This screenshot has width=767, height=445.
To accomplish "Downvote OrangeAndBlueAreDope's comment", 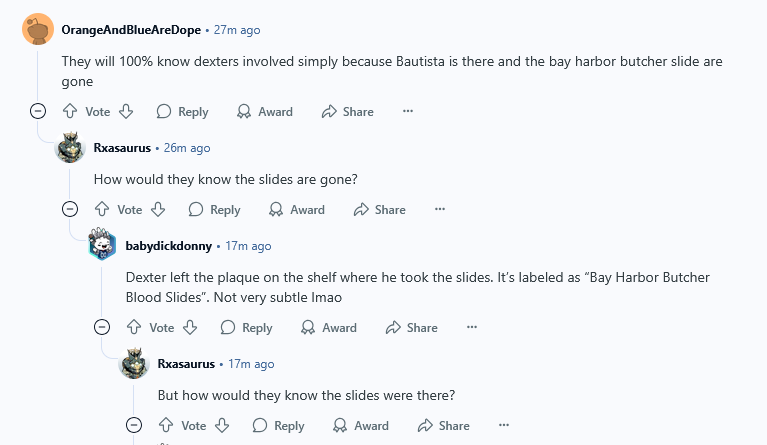I will (x=126, y=112).
